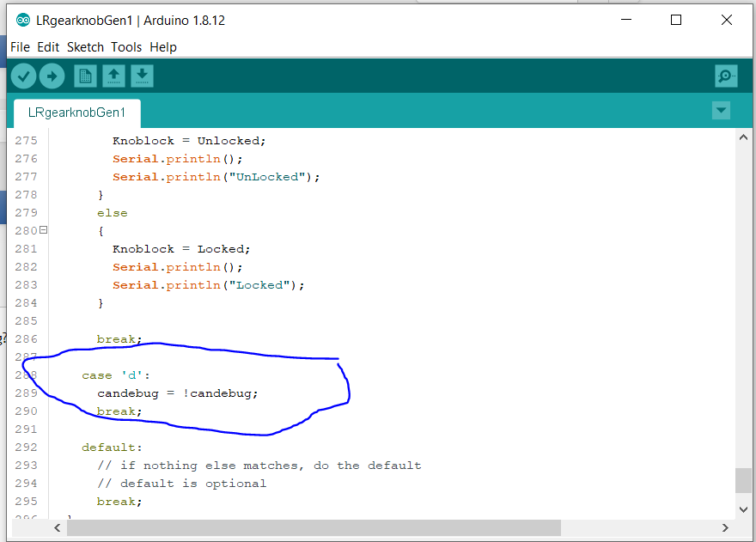
Task: Open the Help menu
Action: point(163,47)
